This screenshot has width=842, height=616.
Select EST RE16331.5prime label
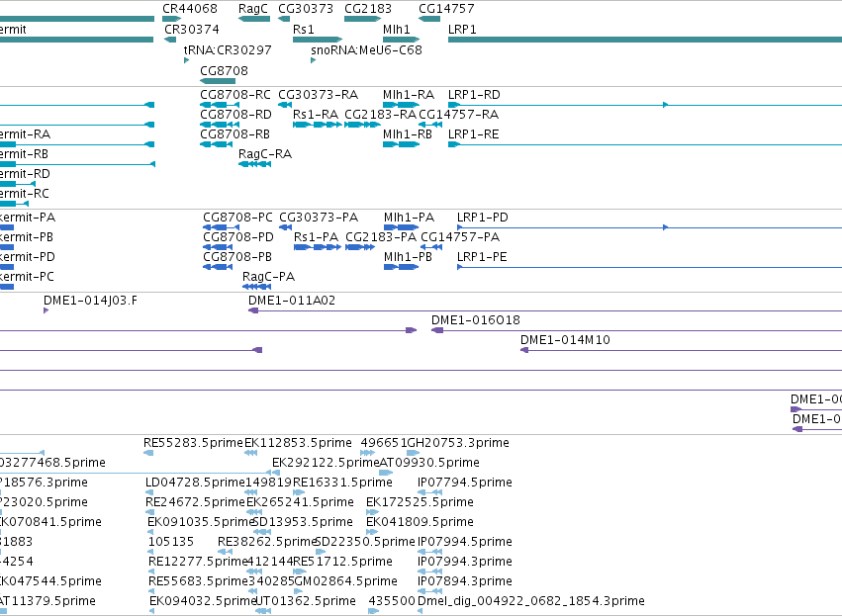click(x=342, y=483)
